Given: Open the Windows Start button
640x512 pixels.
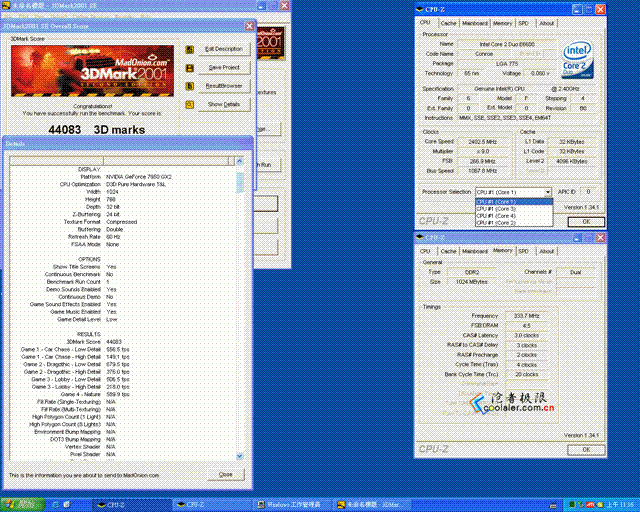Looking at the screenshot, I should point(22,505).
